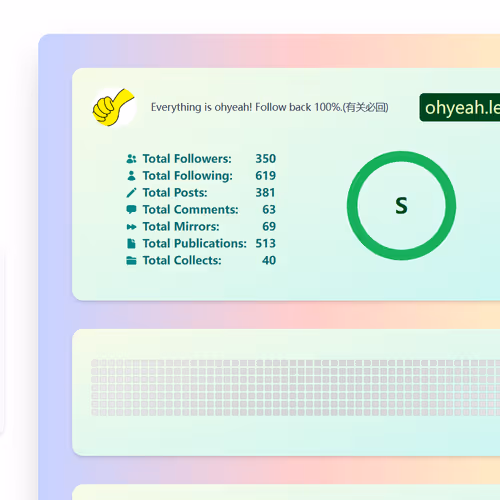
Task: Click the 69 mirrors count
Action: [269, 227]
